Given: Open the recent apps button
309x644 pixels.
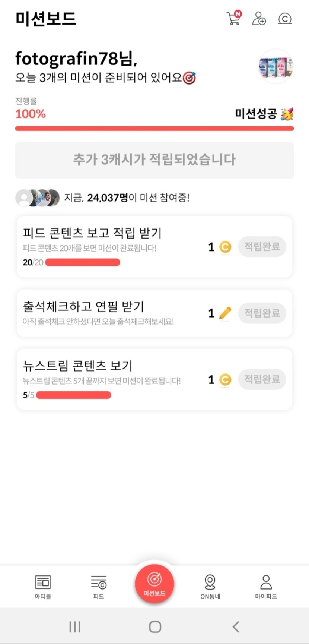Looking at the screenshot, I should 75,627.
